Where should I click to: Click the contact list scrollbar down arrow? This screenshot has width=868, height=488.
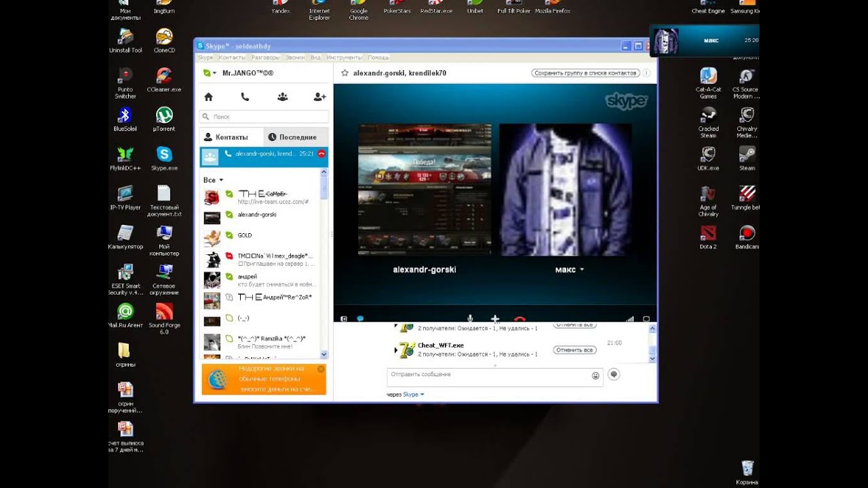point(323,354)
